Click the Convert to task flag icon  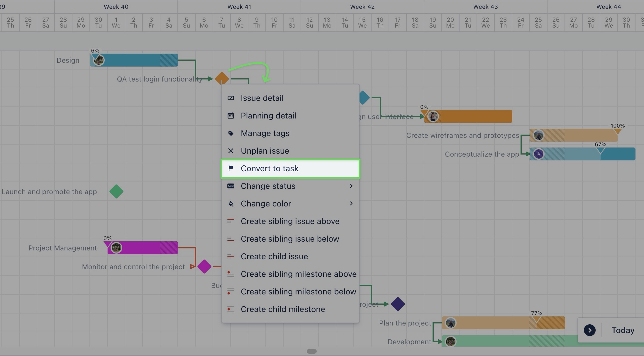[231, 168]
